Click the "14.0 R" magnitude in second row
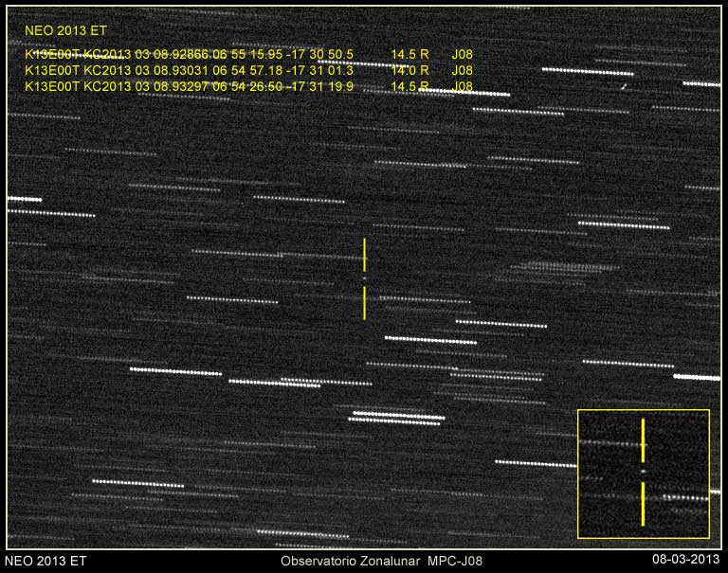This screenshot has height=573, width=728. click(410, 70)
